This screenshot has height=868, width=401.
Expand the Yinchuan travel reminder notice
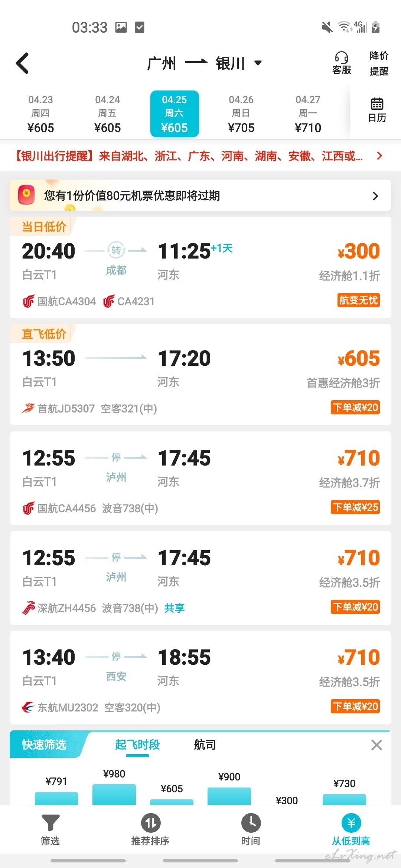(200, 156)
